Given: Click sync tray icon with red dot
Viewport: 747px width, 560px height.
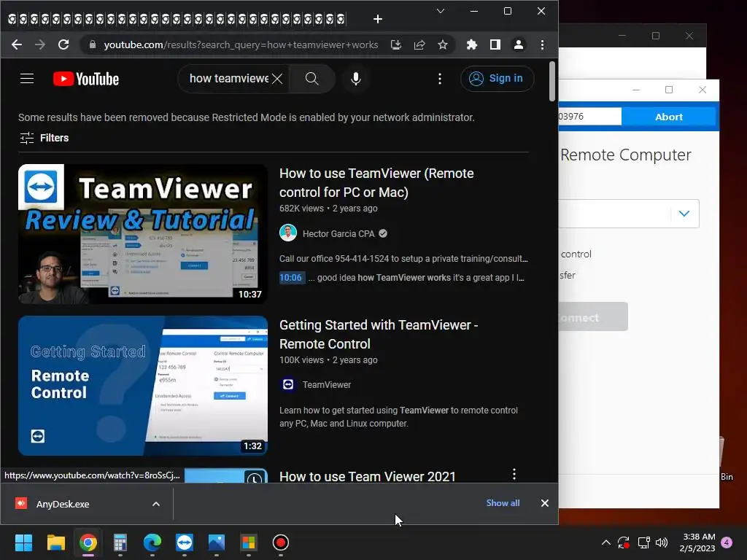Looking at the screenshot, I should tap(624, 542).
